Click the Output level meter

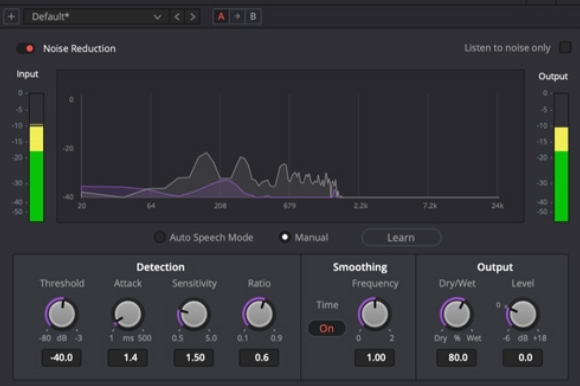(561, 157)
